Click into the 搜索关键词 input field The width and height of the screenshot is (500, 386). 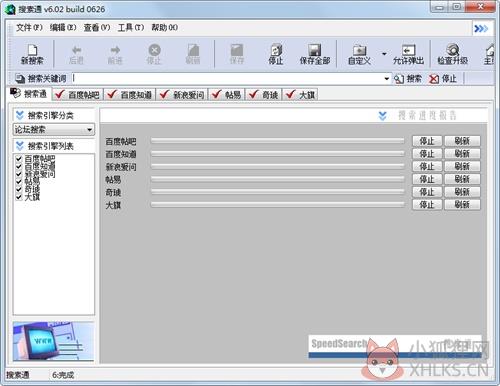click(227, 79)
